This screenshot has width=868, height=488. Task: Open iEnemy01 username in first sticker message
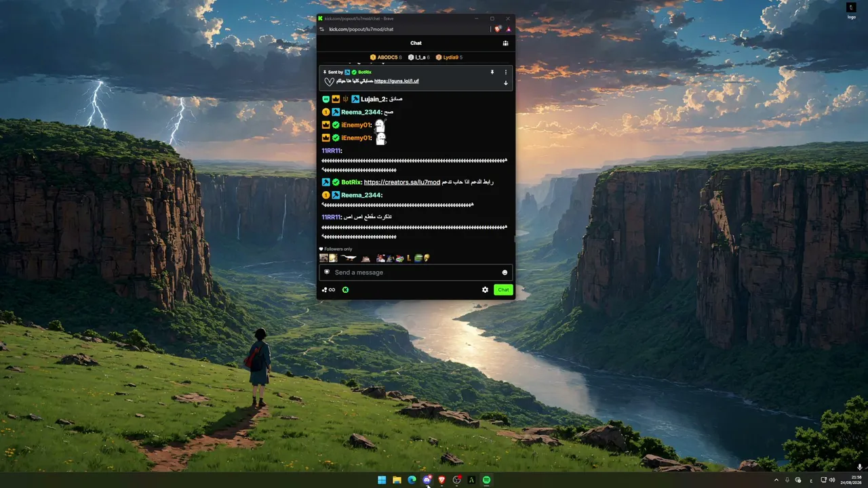point(355,125)
